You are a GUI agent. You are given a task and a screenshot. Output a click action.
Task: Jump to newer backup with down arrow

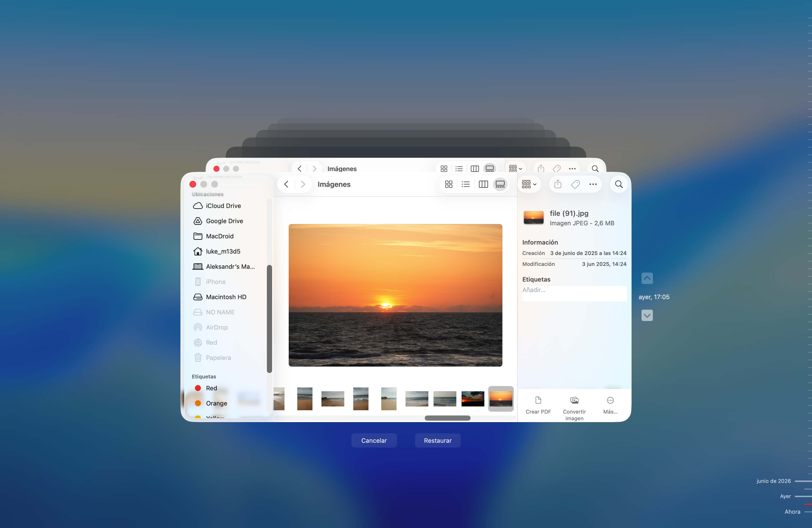[647, 315]
